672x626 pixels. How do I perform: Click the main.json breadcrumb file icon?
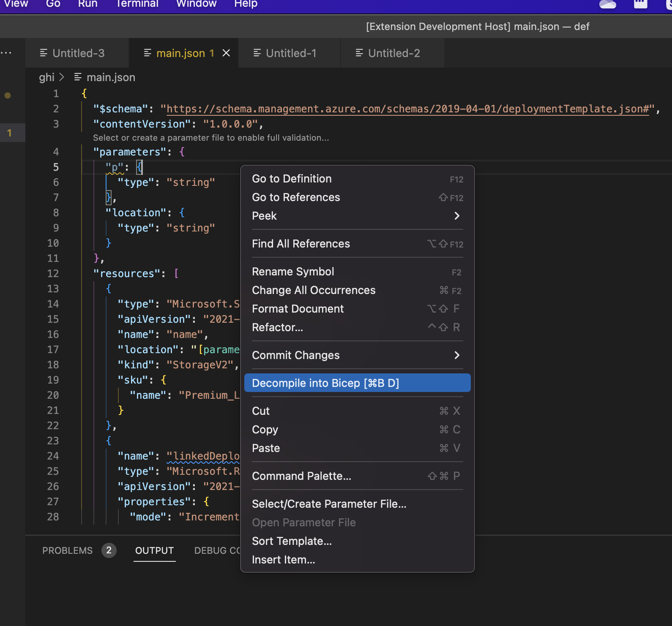[x=78, y=77]
